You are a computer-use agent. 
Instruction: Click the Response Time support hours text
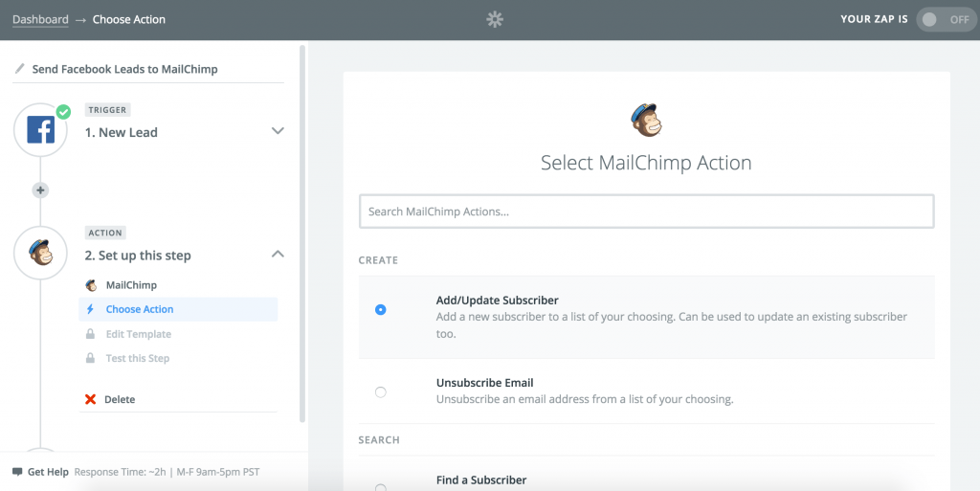(167, 472)
